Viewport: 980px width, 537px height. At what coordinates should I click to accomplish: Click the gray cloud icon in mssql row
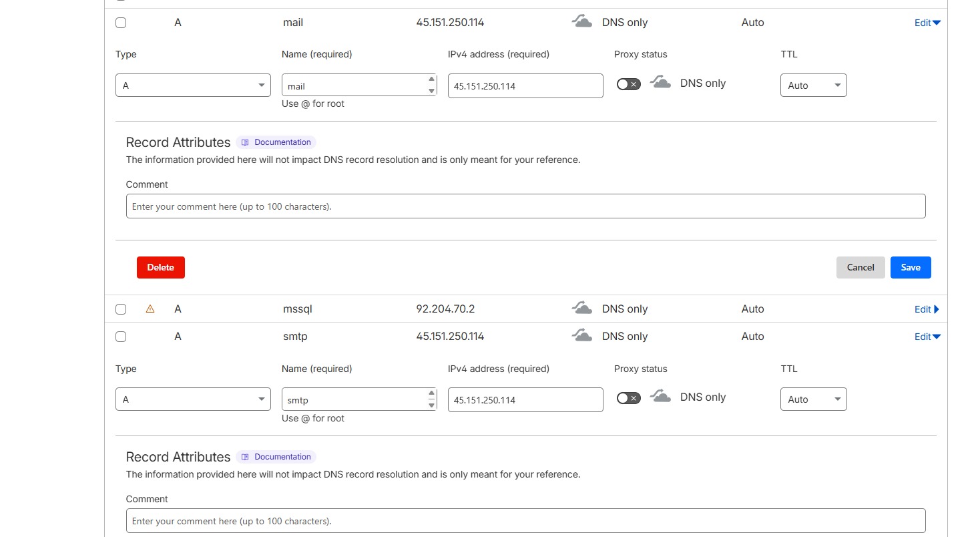tap(582, 308)
